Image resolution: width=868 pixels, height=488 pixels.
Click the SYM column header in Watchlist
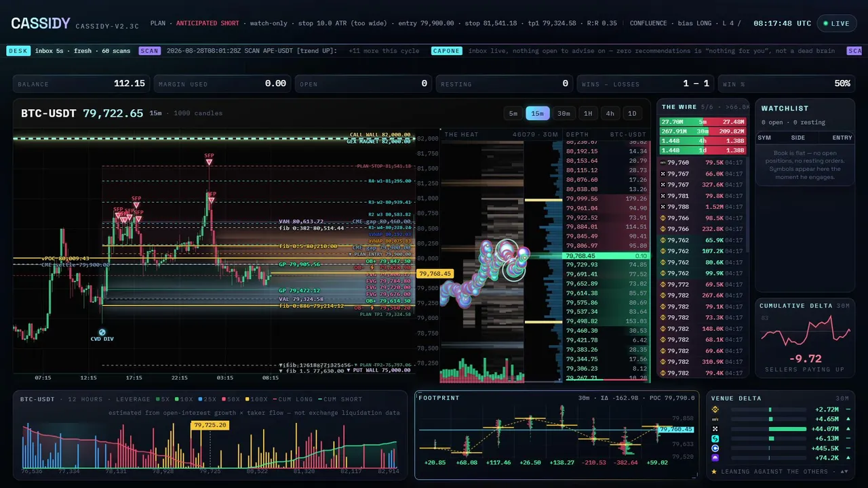tap(764, 138)
